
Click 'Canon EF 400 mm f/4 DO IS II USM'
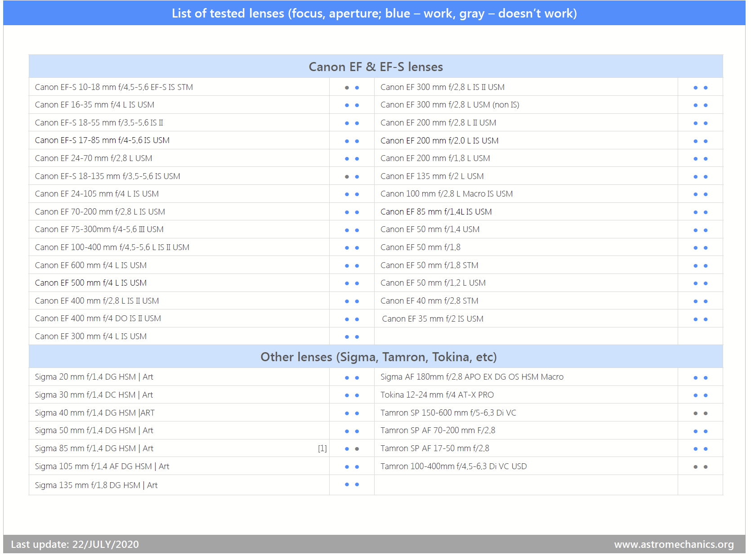(98, 318)
